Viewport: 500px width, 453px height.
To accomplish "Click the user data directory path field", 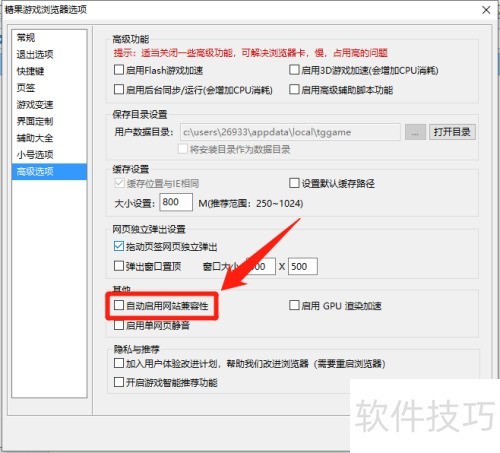I will pyautogui.click(x=290, y=132).
